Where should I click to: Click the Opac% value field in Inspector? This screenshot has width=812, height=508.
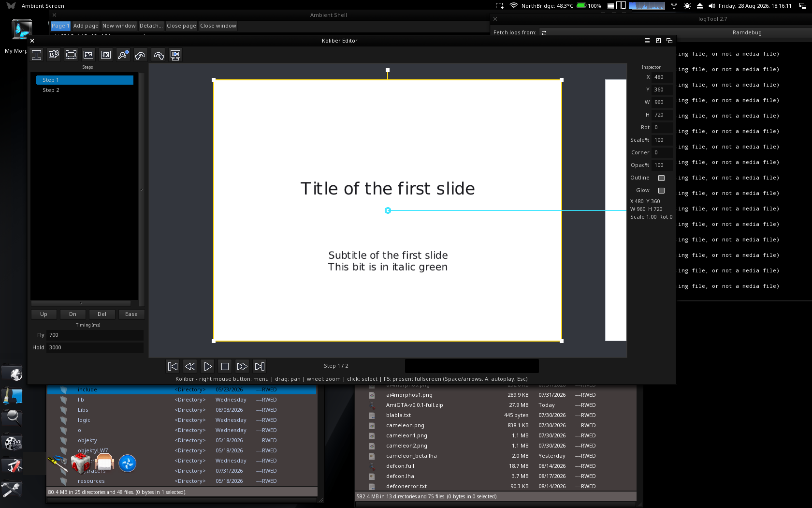(662, 165)
